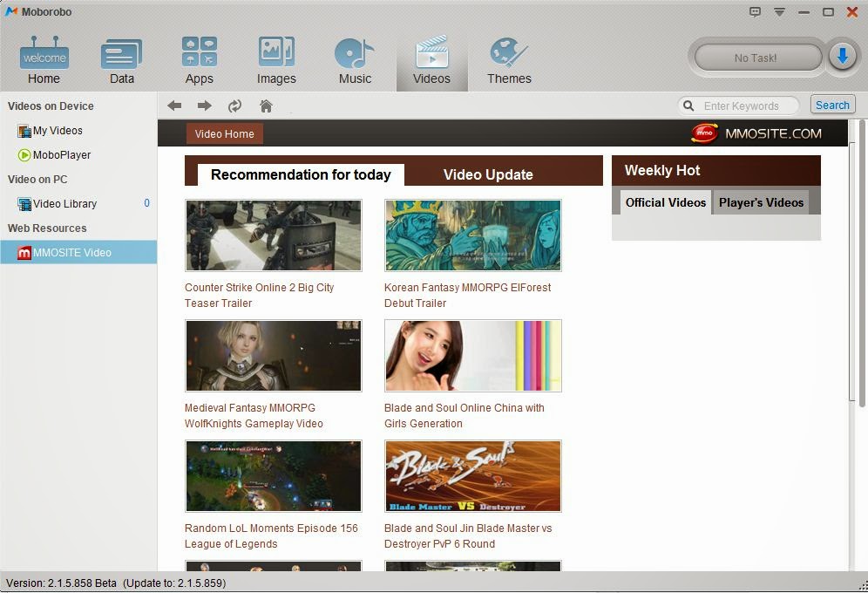This screenshot has height=593, width=868.
Task: Switch to Player's Videos tab
Action: [761, 202]
